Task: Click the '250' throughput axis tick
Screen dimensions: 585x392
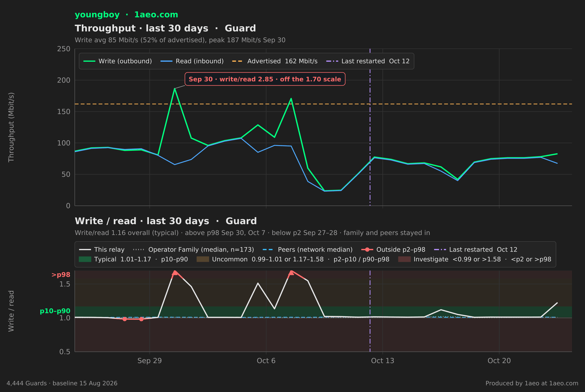Action: [64, 49]
